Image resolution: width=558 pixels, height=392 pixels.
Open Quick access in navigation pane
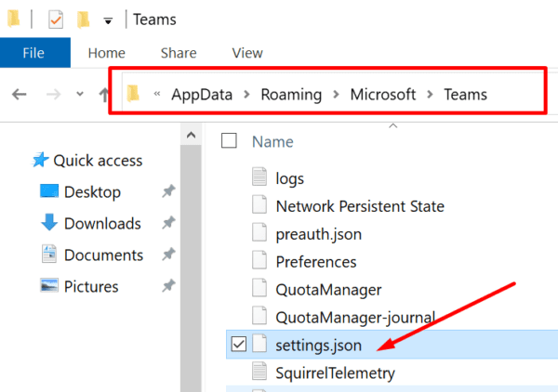click(98, 161)
